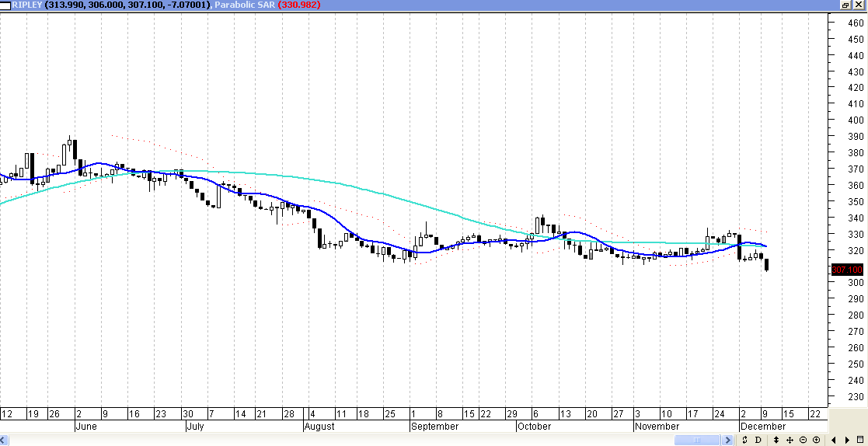Click the red SAR value 330.982

point(299,5)
